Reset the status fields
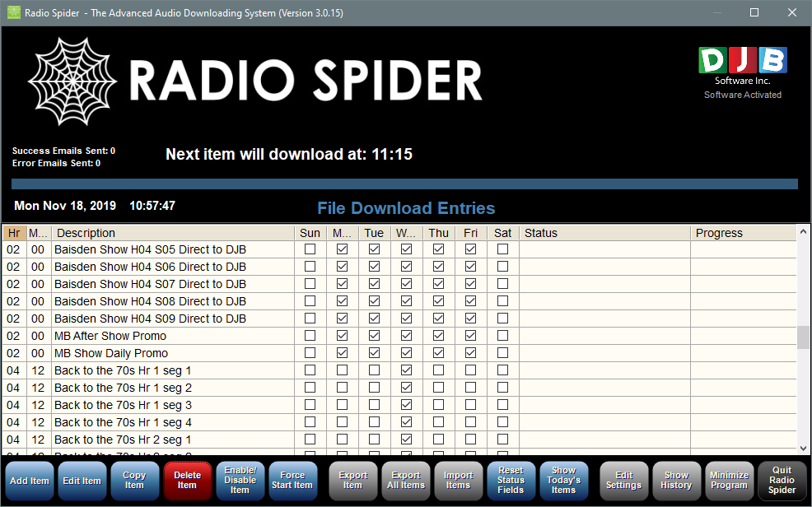Viewport: 812px width, 507px height. (511, 481)
